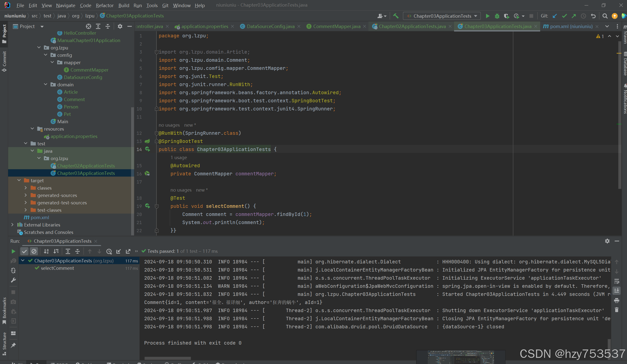Open the Refactor menu

[x=105, y=5]
